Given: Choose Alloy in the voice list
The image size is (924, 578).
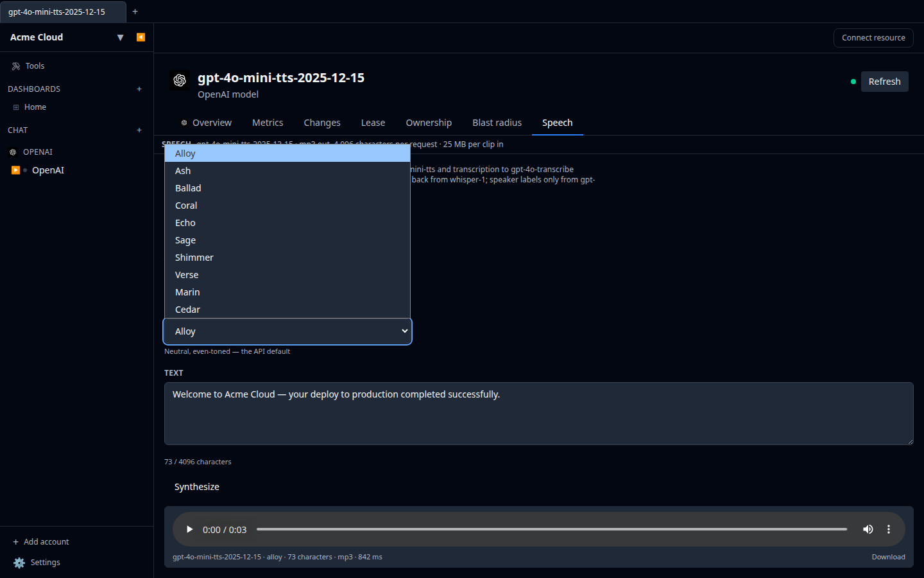Looking at the screenshot, I should coord(287,153).
